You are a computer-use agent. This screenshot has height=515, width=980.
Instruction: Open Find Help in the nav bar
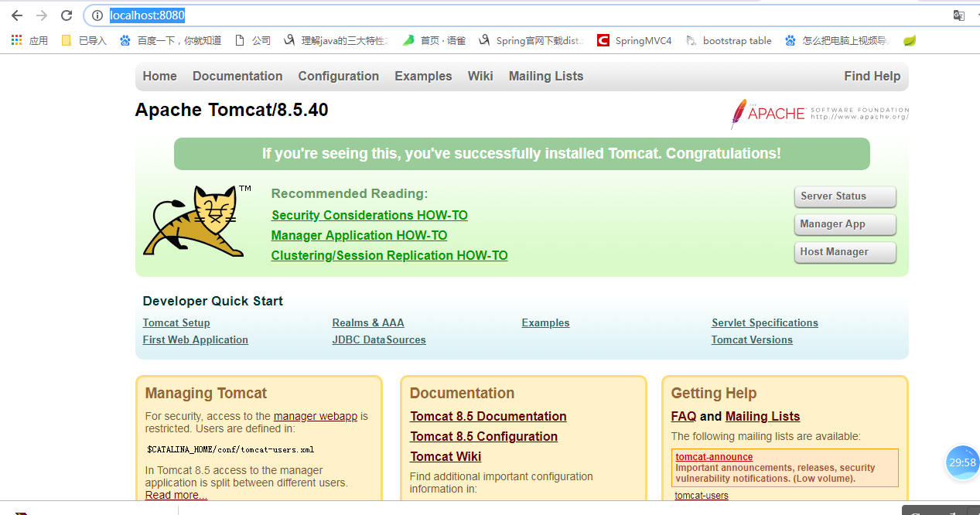coord(872,76)
